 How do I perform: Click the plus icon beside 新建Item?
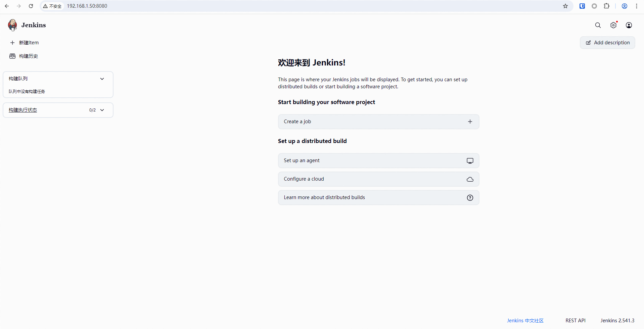(12, 43)
